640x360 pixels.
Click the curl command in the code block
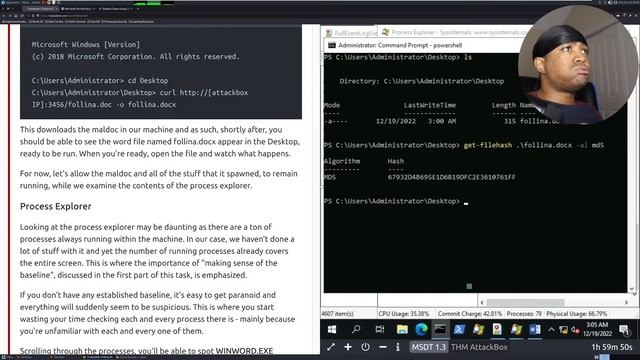[140, 99]
